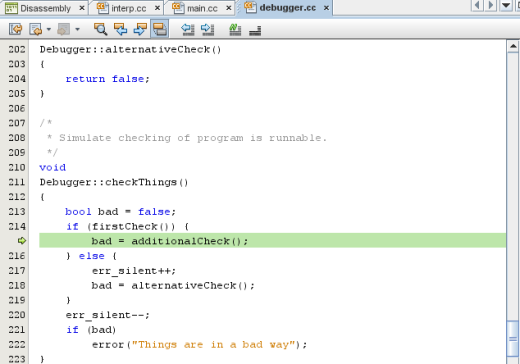The image size is (520, 364).
Task: Click "bool bad = false;" line
Action: (x=120, y=212)
